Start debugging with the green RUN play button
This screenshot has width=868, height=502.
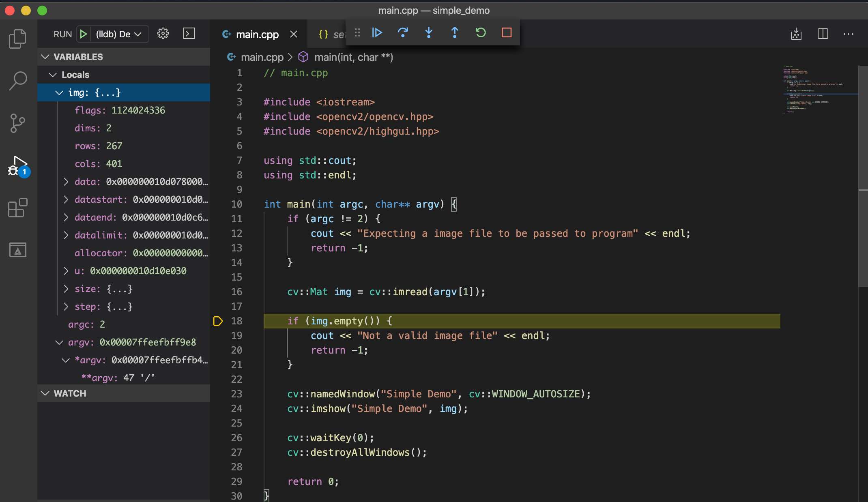83,34
